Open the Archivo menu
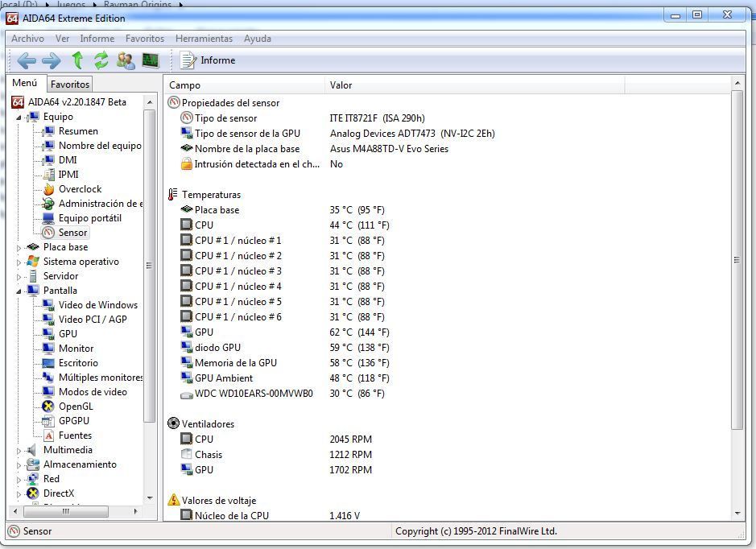This screenshot has height=549, width=756. point(27,39)
